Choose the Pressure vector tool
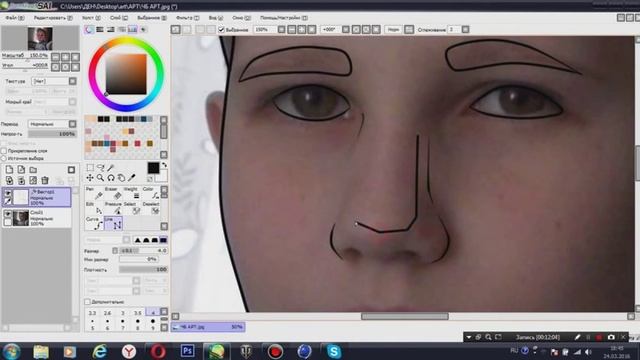Viewport: 640px width, 360px height. [113, 208]
